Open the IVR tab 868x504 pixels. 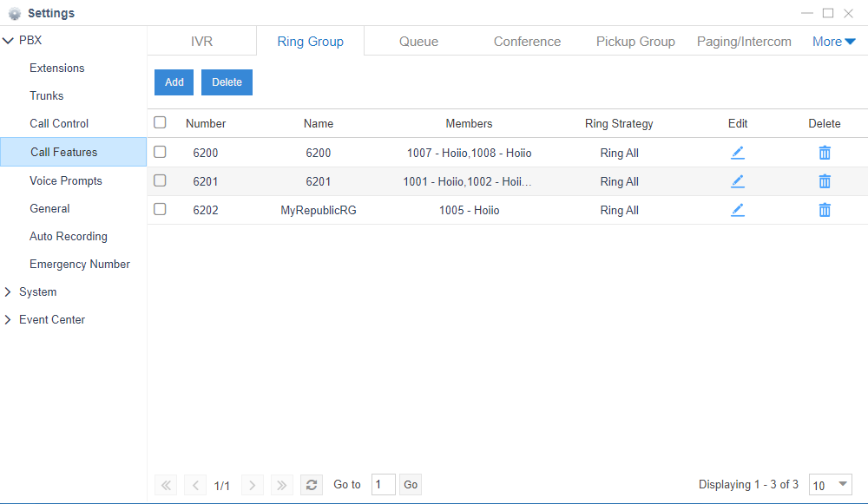coord(201,42)
